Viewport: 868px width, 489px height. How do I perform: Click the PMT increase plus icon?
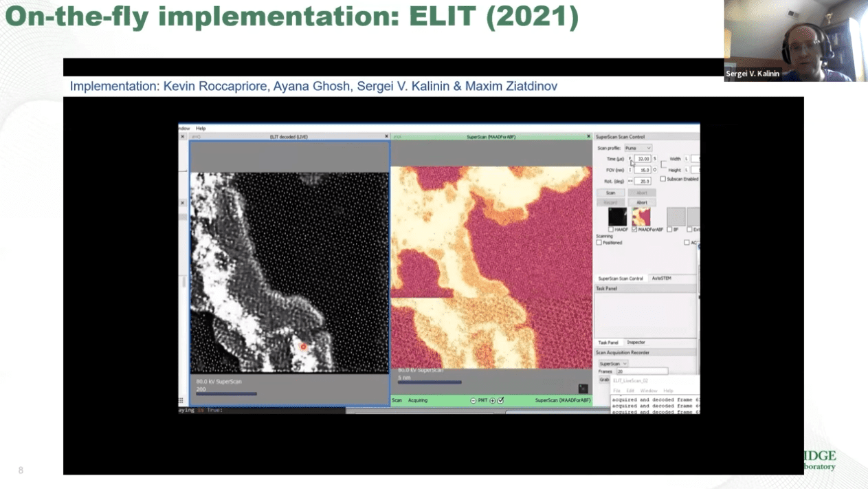492,400
